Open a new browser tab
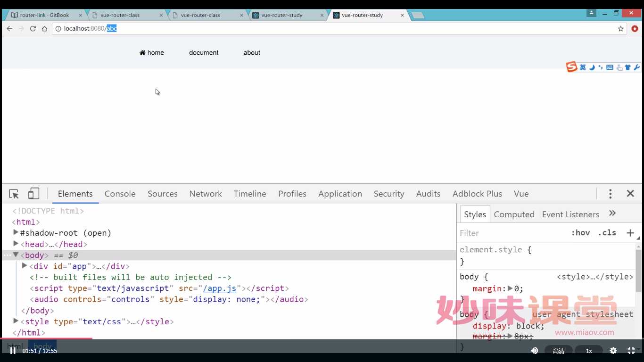The height and width of the screenshot is (362, 644). pos(418,16)
